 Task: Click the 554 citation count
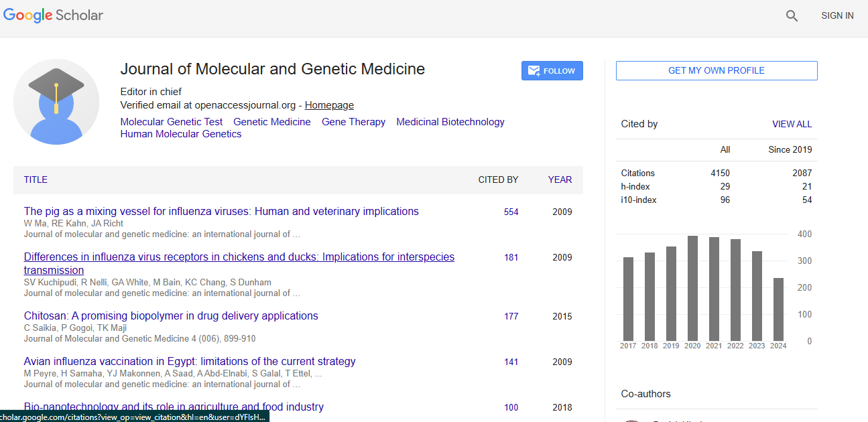(x=511, y=212)
